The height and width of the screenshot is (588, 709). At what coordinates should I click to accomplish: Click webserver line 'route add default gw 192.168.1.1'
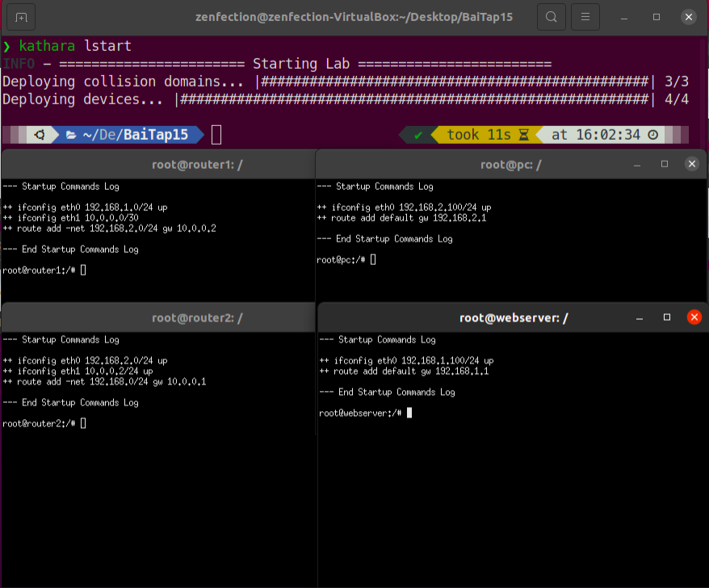tap(404, 372)
